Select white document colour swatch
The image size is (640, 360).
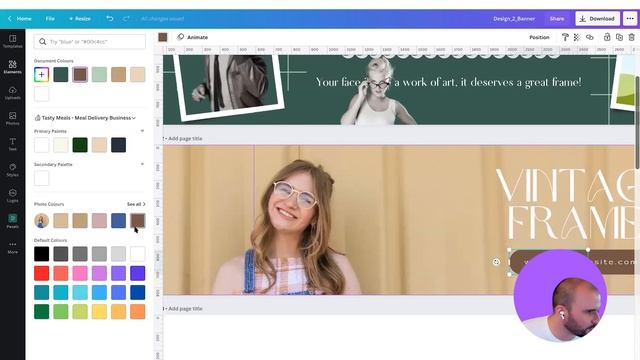(x=41, y=94)
